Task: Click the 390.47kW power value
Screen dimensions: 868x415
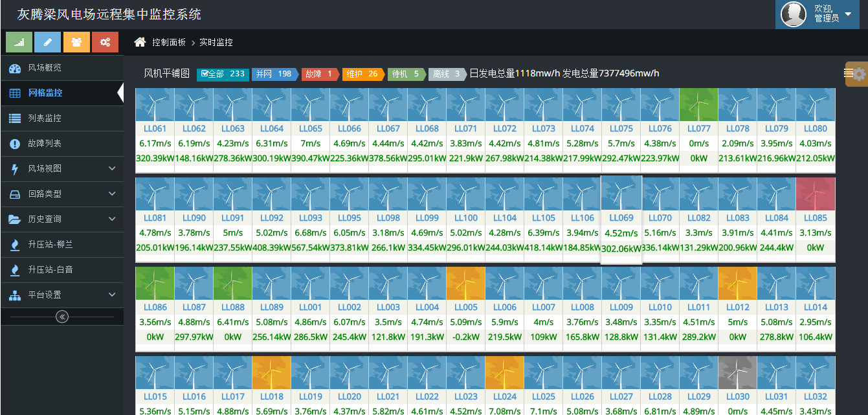Action: [x=311, y=158]
